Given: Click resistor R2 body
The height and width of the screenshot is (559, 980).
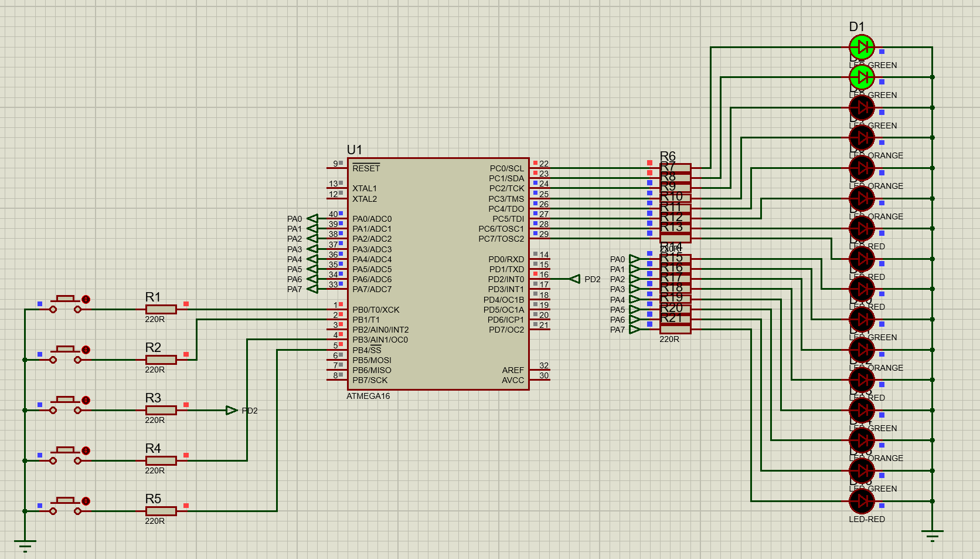Looking at the screenshot, I should 161,360.
